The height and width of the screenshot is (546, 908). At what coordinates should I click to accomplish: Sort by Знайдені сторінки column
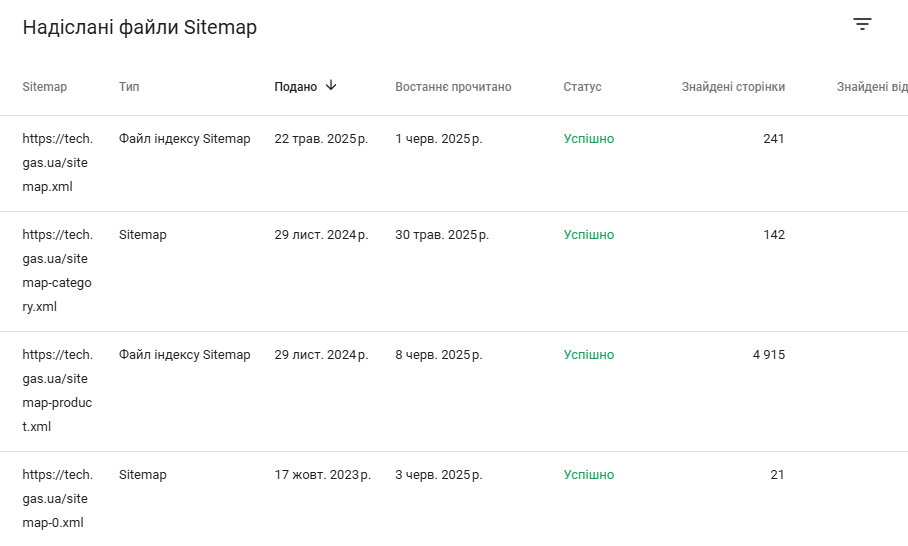coord(733,87)
